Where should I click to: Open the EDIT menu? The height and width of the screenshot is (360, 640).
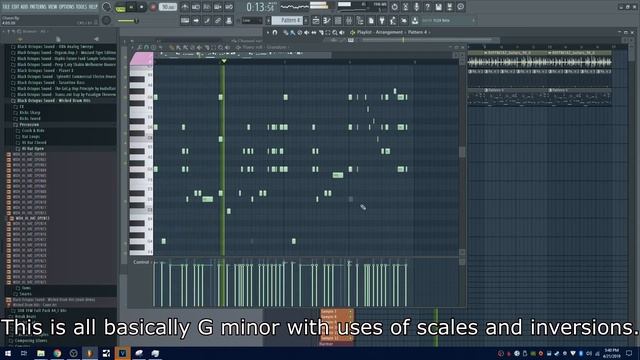[x=16, y=7]
